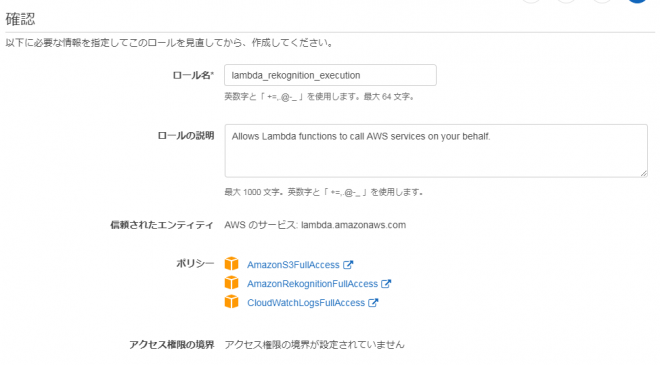Click the ロールの説明 field label
The height and width of the screenshot is (365, 660).
click(x=186, y=136)
